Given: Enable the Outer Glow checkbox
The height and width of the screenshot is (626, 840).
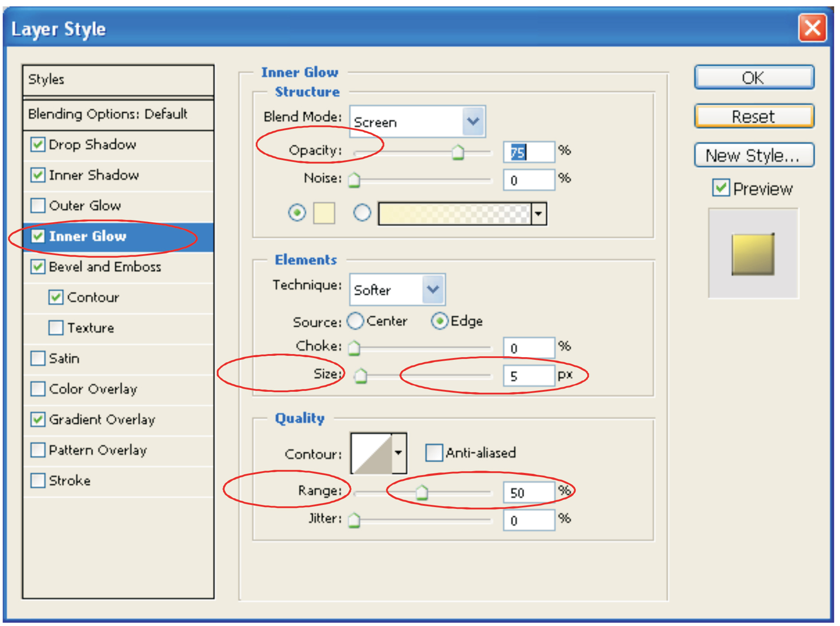Looking at the screenshot, I should point(38,205).
